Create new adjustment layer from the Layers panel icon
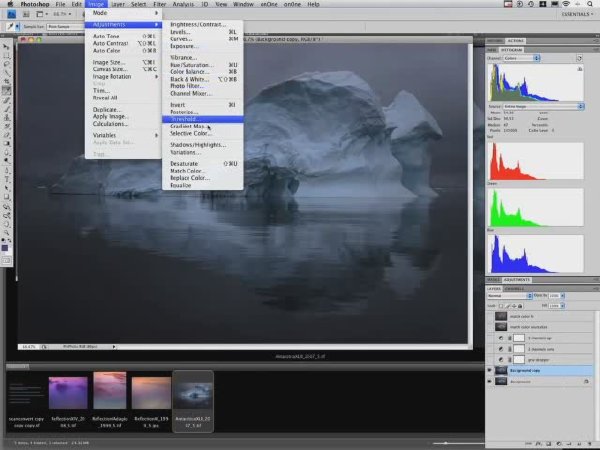 tap(558, 443)
